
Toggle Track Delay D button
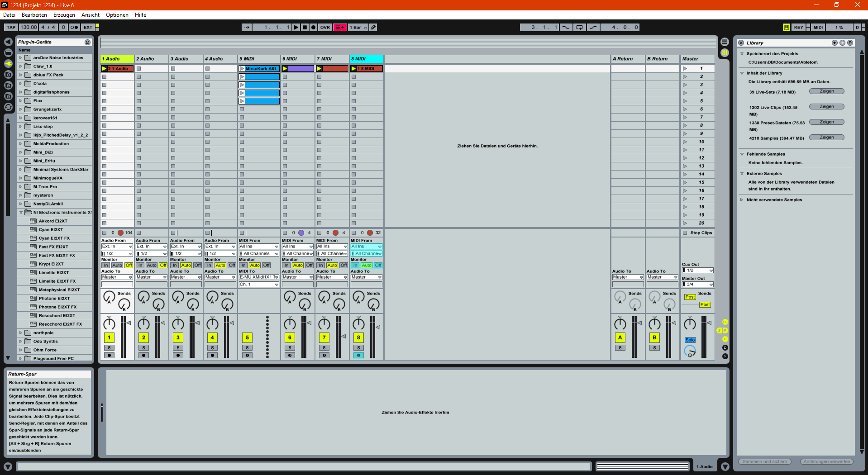point(725,348)
